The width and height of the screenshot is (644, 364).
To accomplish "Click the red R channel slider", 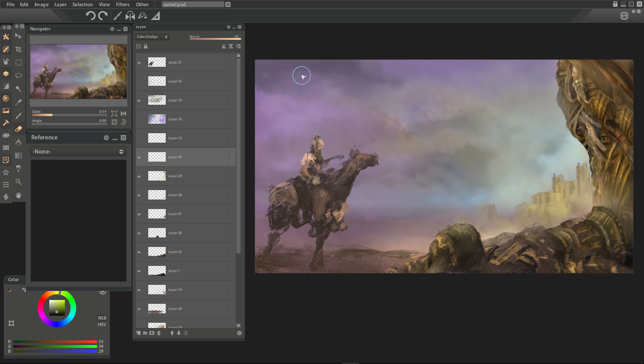I will [55, 341].
